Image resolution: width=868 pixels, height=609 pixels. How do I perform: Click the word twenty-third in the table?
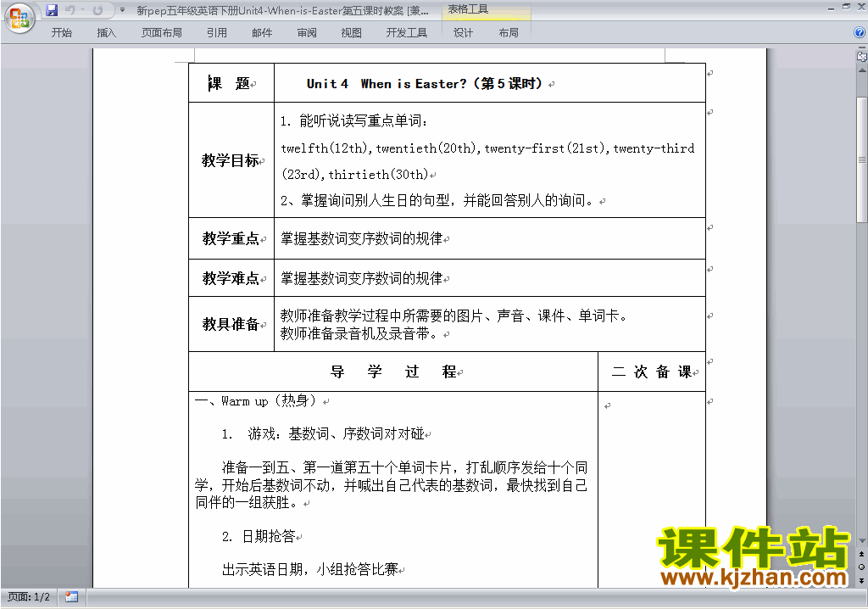pos(654,148)
